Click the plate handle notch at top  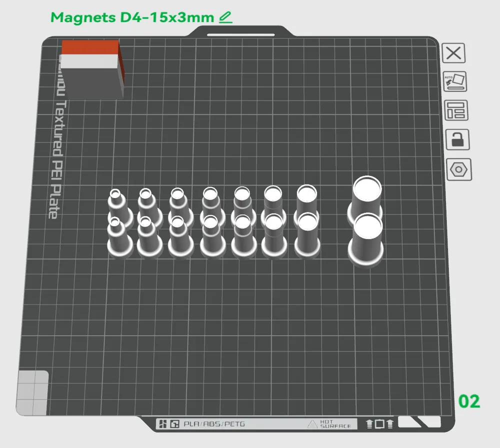tap(241, 34)
